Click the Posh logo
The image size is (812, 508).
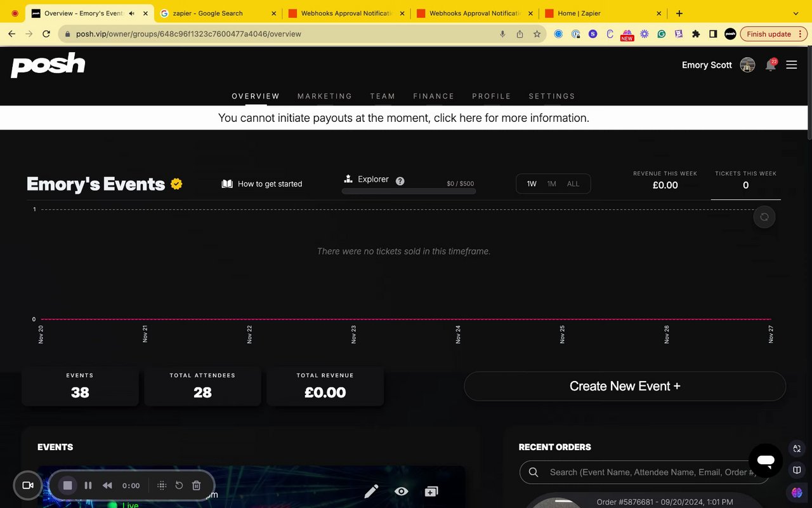(48, 65)
